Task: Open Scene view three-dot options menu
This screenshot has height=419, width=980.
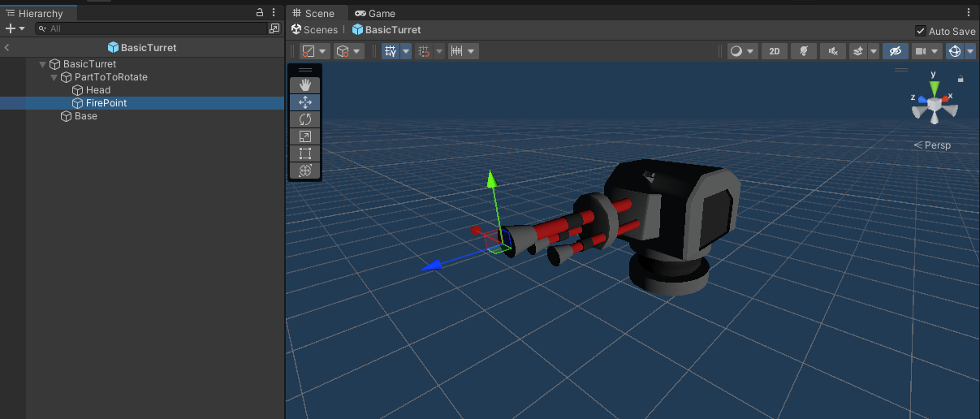Action: [x=969, y=13]
